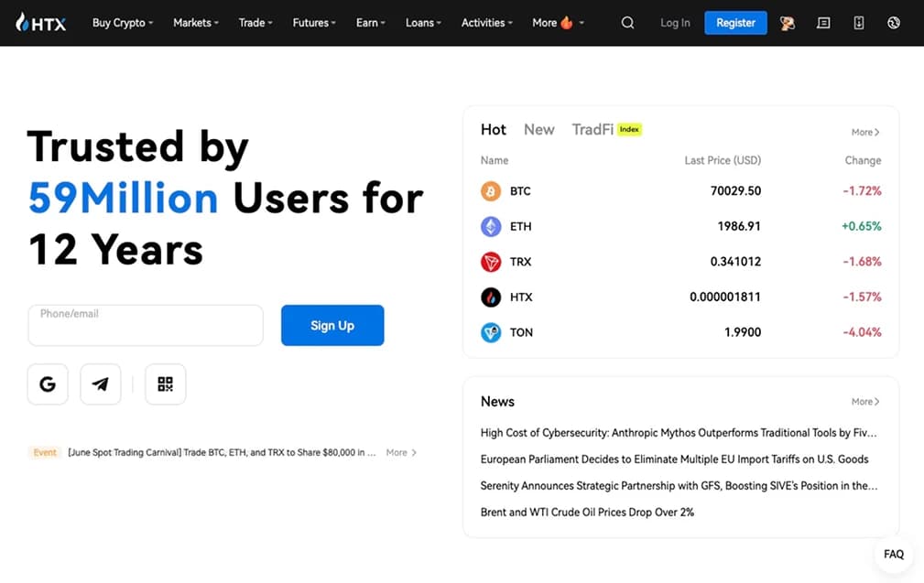Click the Last Price (USD) column header
Image resolution: width=924 pixels, height=583 pixels.
pos(723,160)
